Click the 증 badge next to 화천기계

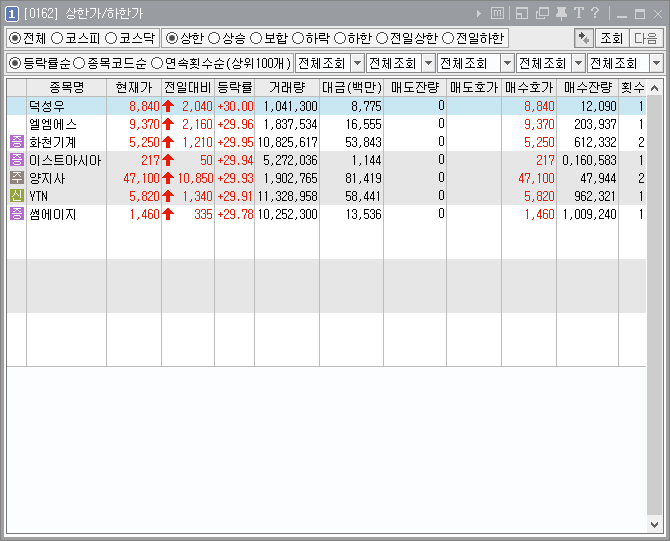click(16, 142)
